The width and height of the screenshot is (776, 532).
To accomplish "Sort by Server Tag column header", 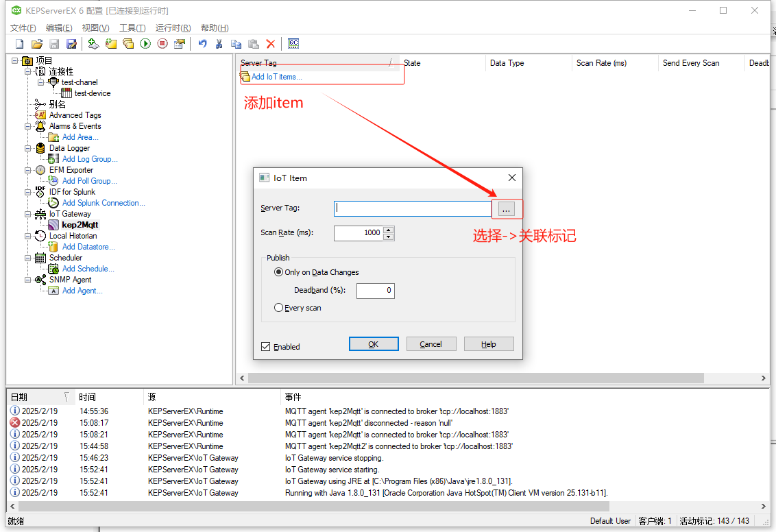I will [317, 63].
